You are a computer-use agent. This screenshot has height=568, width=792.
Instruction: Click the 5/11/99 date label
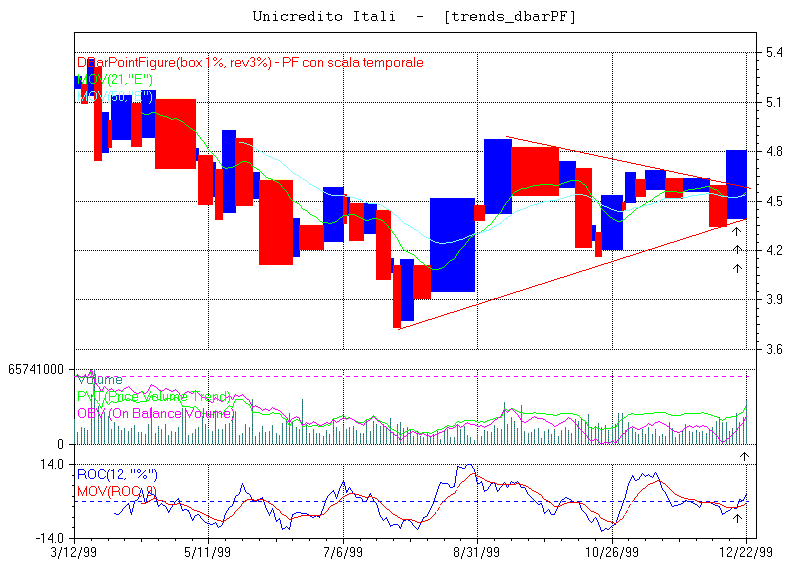click(x=208, y=552)
